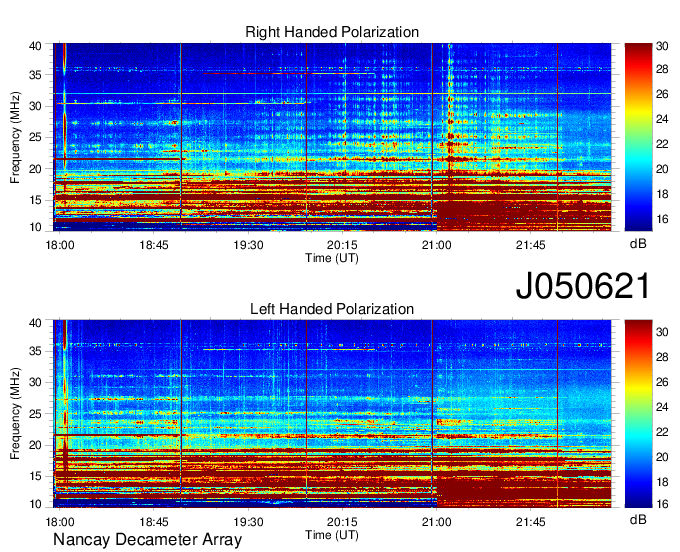Viewport: 680px width, 552px height.
Task: Click the 18 dB label on bottom colorbar
Action: point(662,482)
